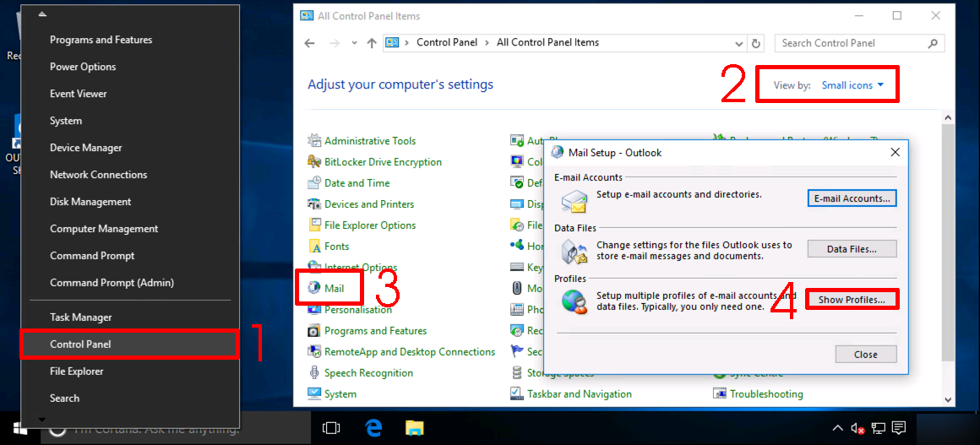The height and width of the screenshot is (445, 980).
Task: Open System icon in Control Panel list
Action: click(314, 394)
